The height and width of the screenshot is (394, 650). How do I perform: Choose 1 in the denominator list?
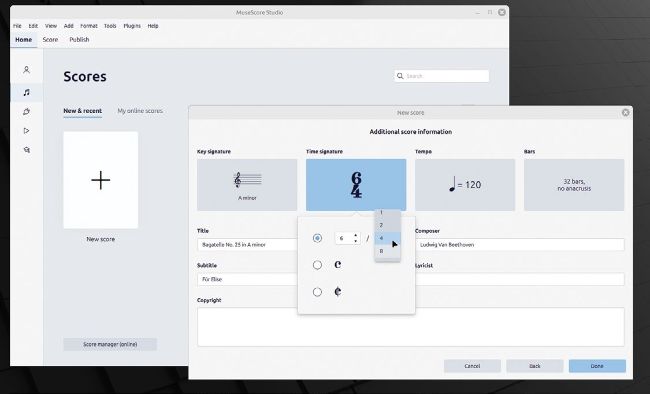(x=388, y=213)
